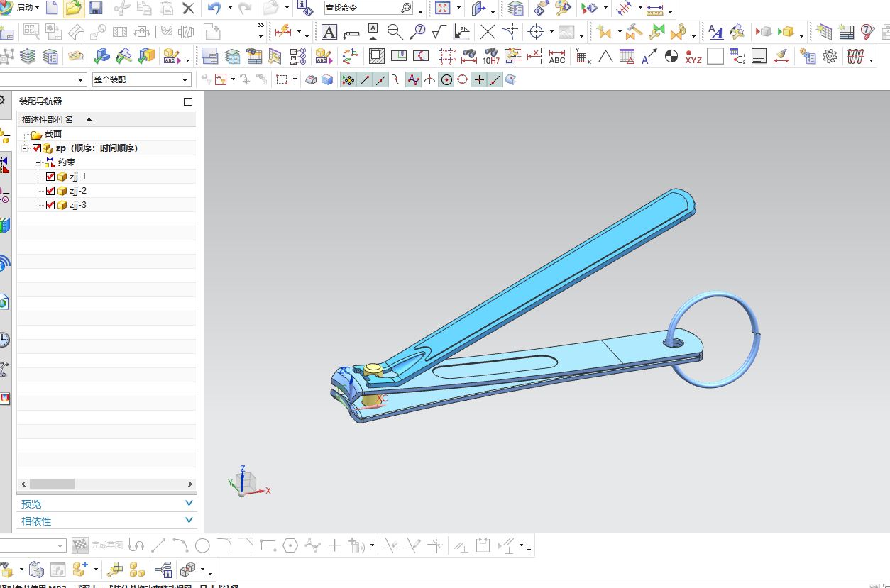Screen dimensions: 890x588
Task: Click the XYZ triad cube in viewport corner
Action: click(x=246, y=483)
